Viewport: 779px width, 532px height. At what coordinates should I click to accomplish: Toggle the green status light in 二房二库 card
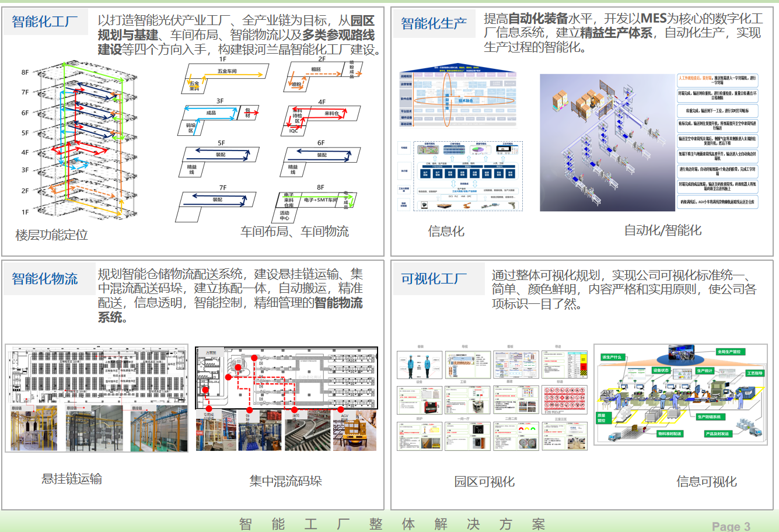click(x=533, y=429)
